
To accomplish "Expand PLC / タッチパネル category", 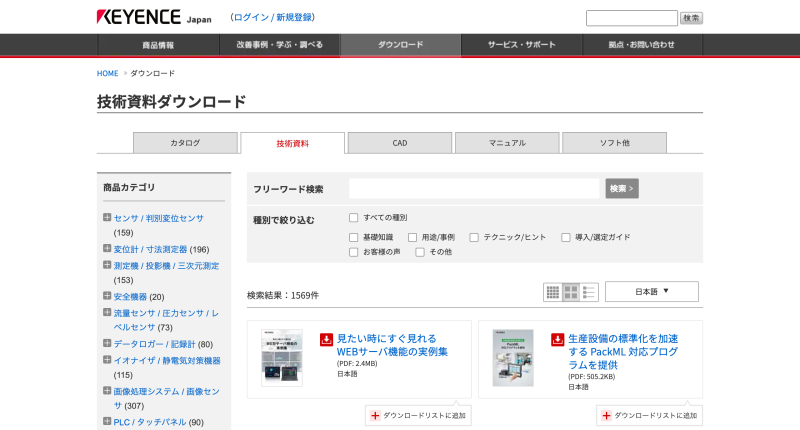I will click(x=107, y=421).
